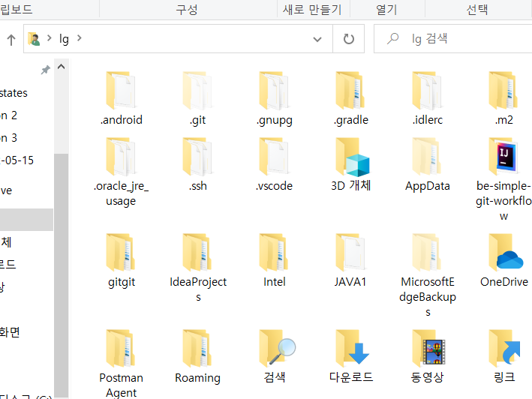Screen dimensions: 532x399
Task: Select the gitgit folder
Action: (x=121, y=260)
